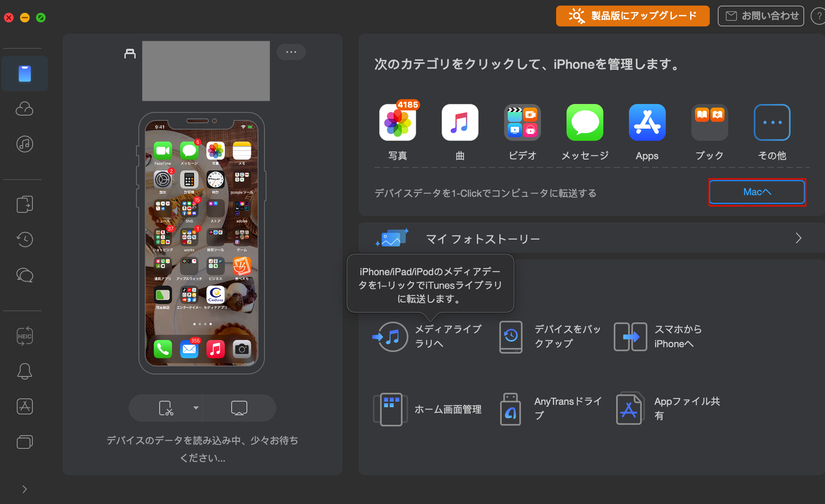The width and height of the screenshot is (825, 504).
Task: Click the Macへ transfer button
Action: 757,192
